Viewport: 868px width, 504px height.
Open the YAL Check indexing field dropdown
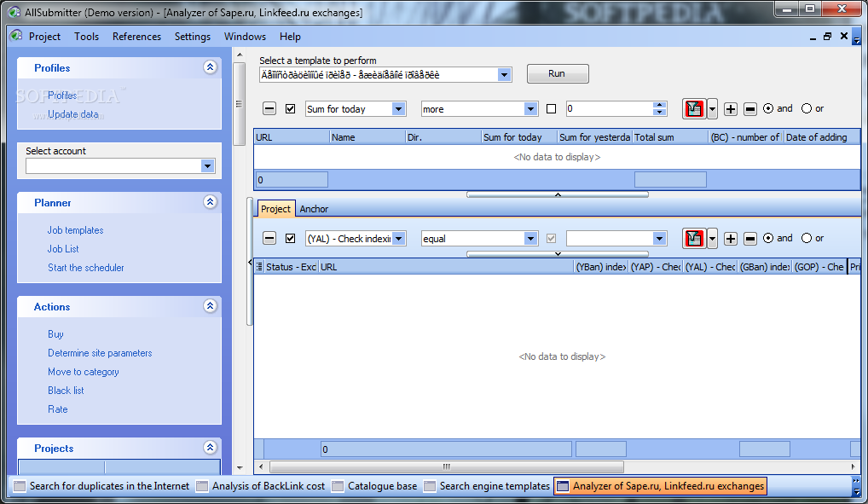click(x=398, y=239)
